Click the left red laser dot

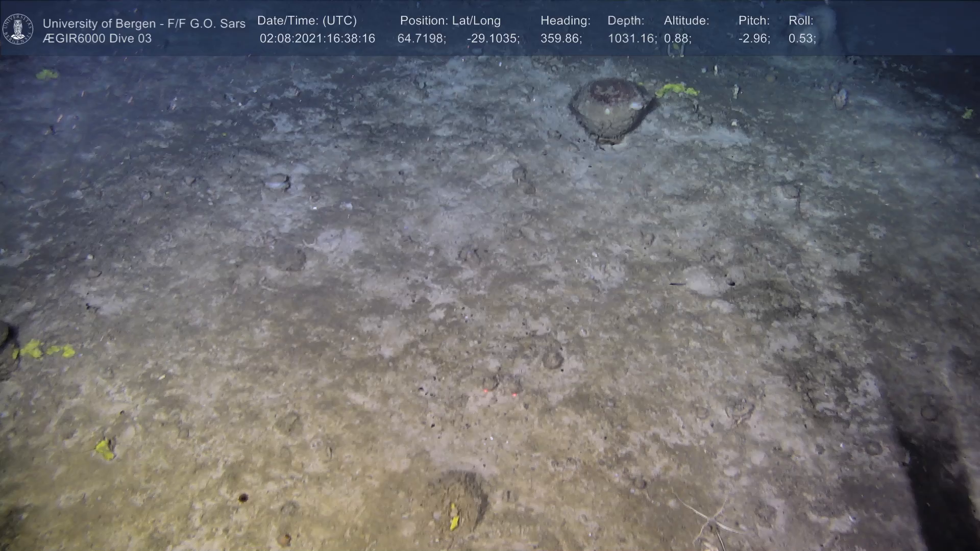point(485,391)
